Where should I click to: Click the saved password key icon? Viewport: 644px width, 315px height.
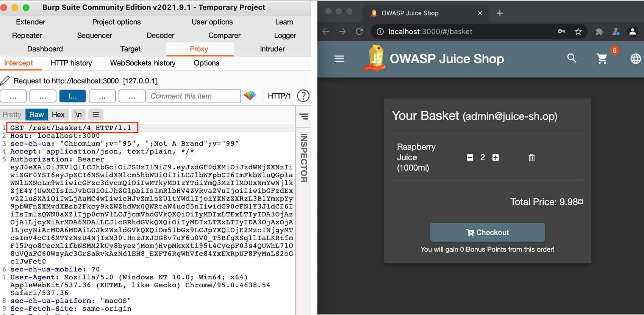pos(561,31)
